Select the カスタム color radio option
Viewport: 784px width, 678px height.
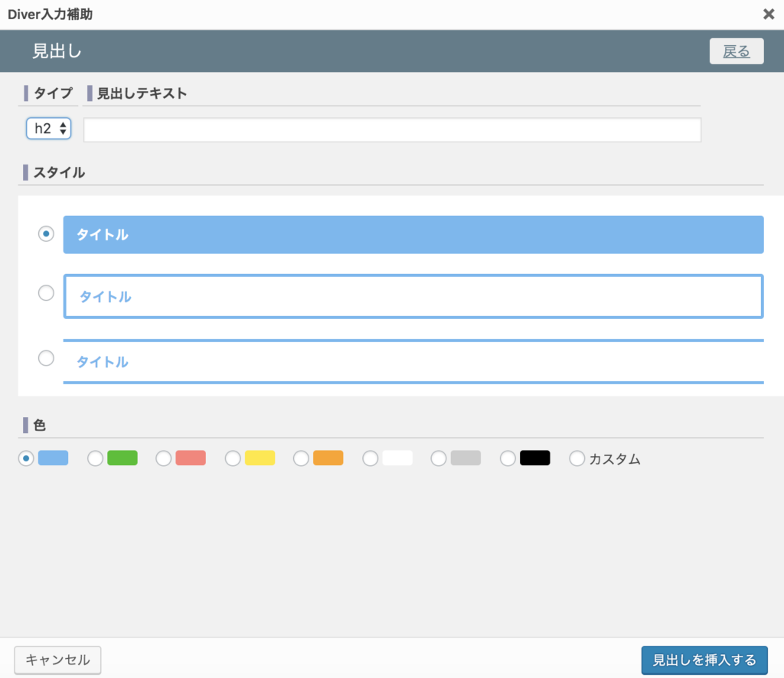point(577,458)
